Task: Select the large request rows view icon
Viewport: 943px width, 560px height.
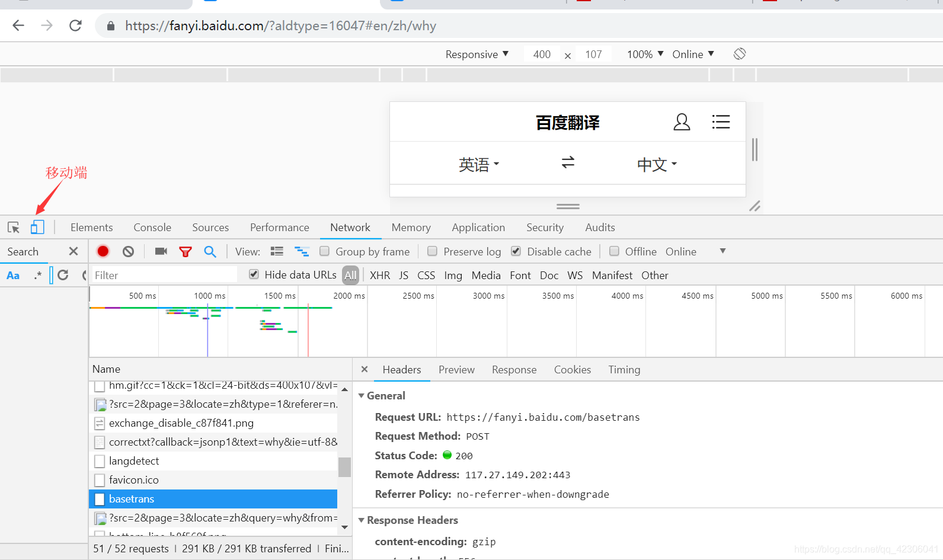Action: click(277, 251)
